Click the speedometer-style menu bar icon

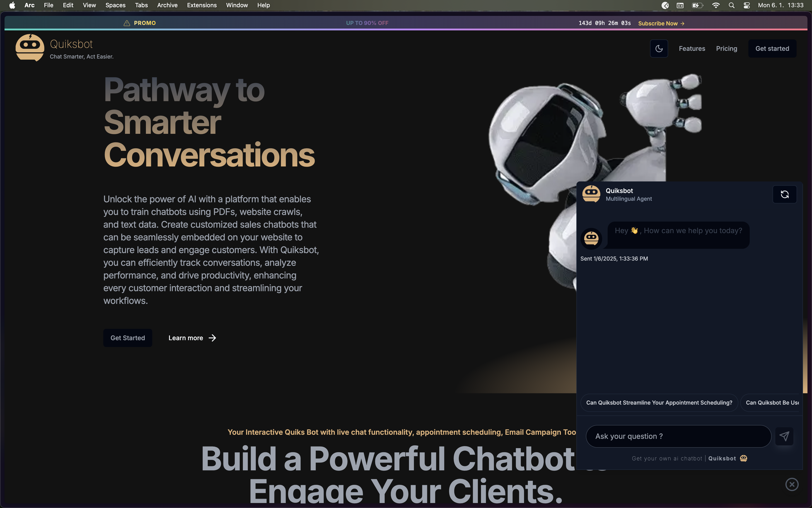click(665, 5)
